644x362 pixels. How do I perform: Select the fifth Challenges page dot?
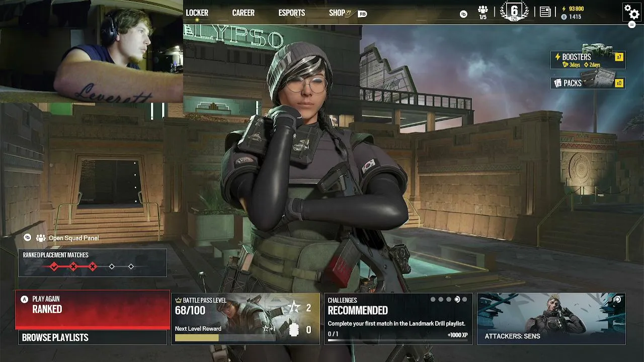pyautogui.click(x=465, y=300)
